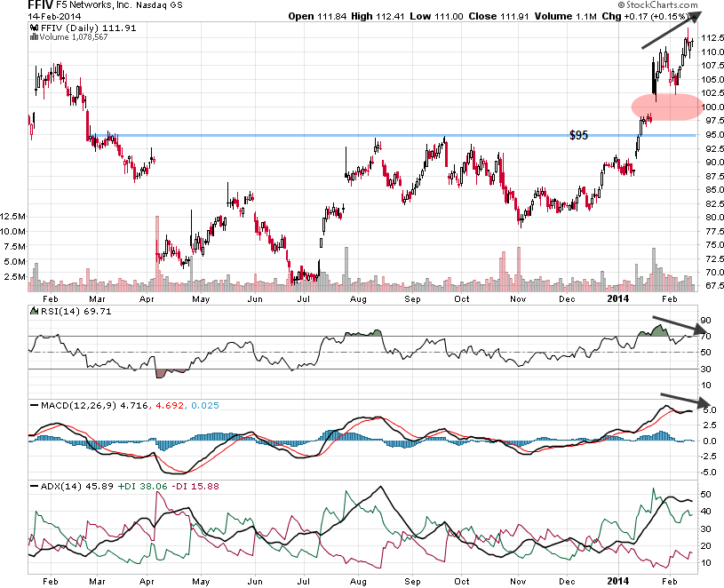This screenshot has width=724, height=588.
Task: Click the Sep label on the ADX panel date axis
Action: pos(412,582)
